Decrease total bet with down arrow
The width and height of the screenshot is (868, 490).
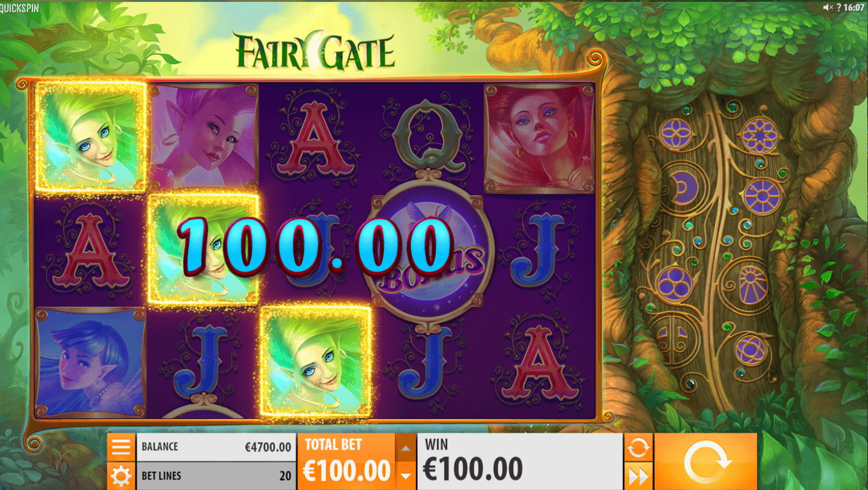coord(405,476)
